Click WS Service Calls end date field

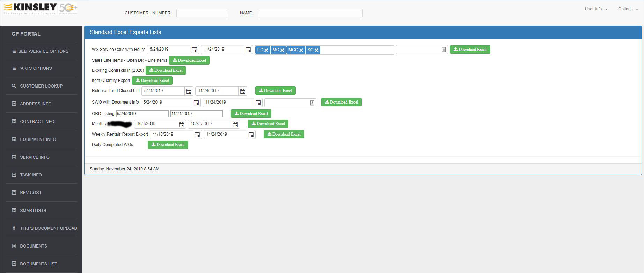(x=222, y=50)
